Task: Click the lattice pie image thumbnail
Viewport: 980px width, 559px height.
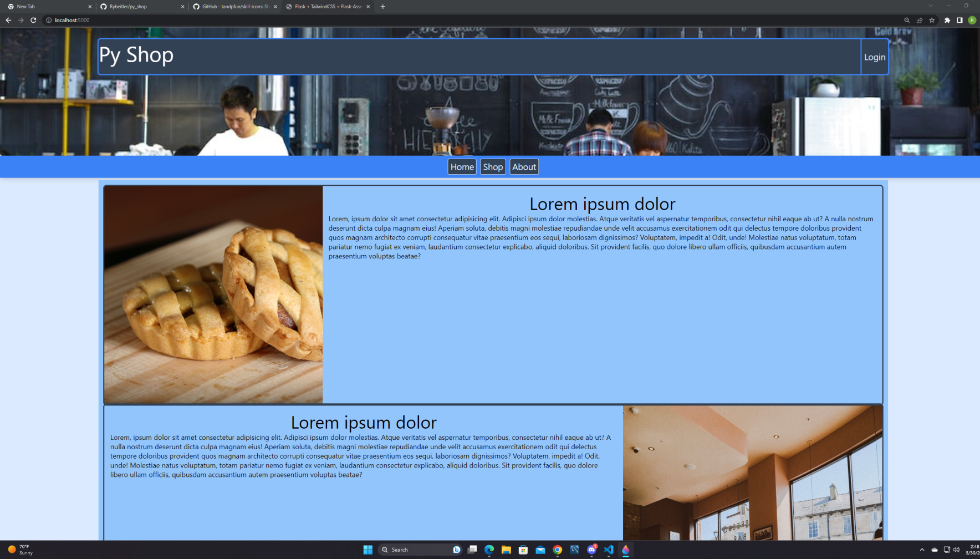Action: [213, 294]
